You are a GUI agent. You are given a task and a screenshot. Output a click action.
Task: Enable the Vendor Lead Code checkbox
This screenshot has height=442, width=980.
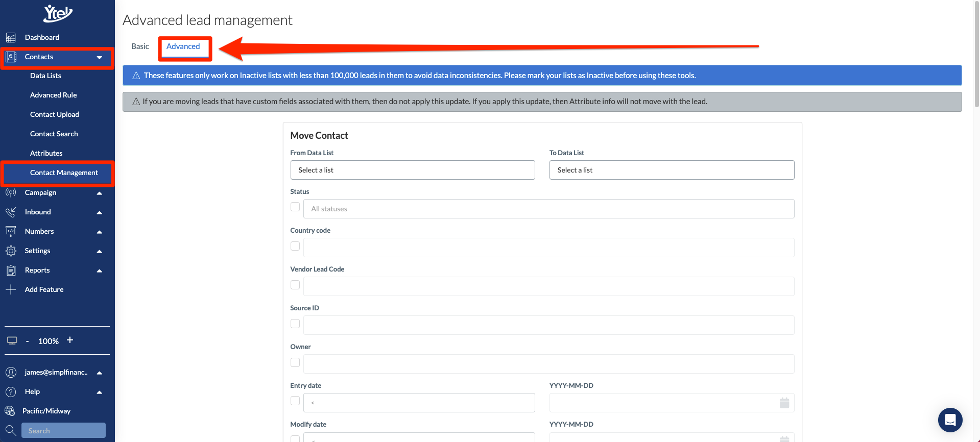coord(295,285)
